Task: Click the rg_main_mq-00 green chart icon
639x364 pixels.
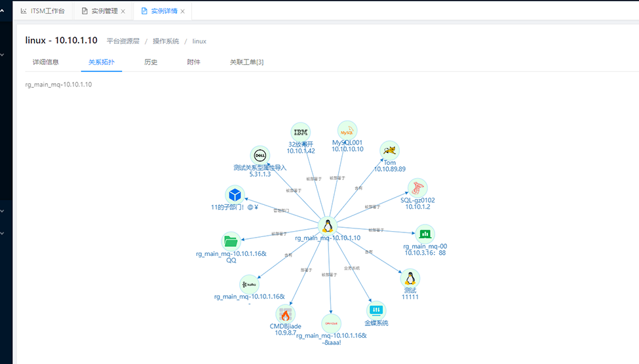Action: (x=425, y=234)
